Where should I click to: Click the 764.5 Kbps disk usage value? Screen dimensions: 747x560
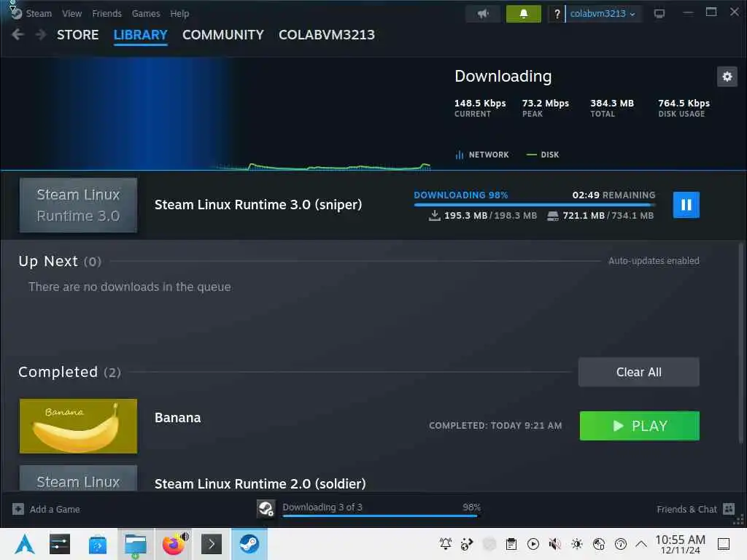[684, 104]
